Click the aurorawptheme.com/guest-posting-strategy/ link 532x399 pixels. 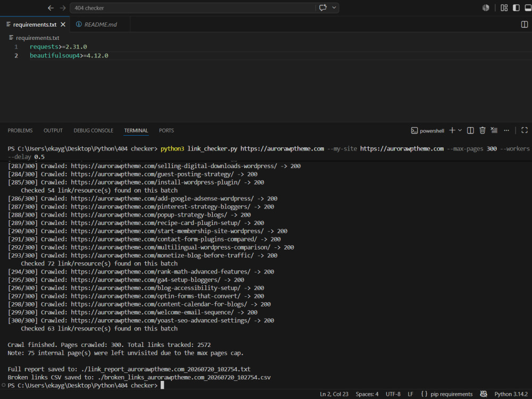pos(152,174)
